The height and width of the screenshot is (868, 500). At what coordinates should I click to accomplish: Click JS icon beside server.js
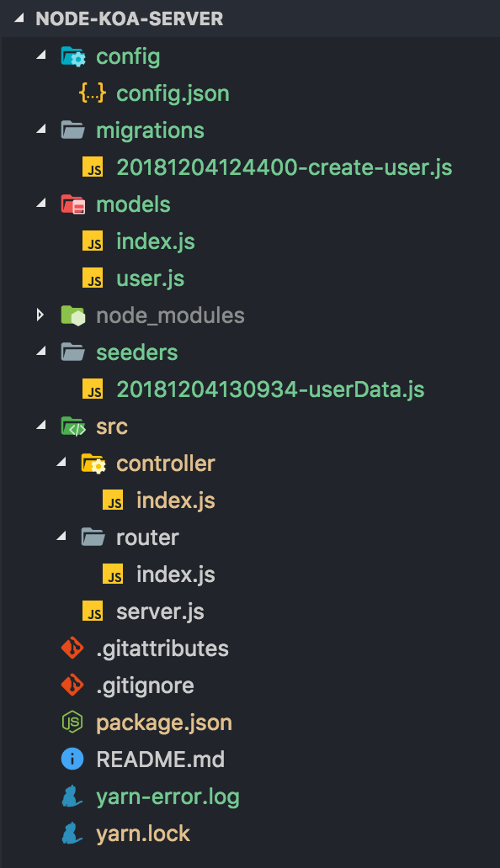[93, 611]
